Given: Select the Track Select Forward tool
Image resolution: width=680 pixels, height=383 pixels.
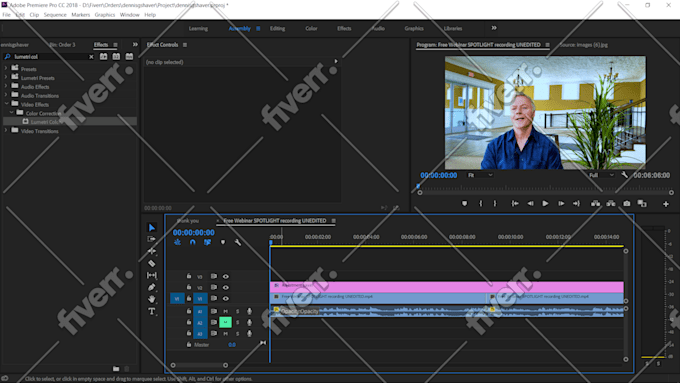Looking at the screenshot, I should 151,239.
